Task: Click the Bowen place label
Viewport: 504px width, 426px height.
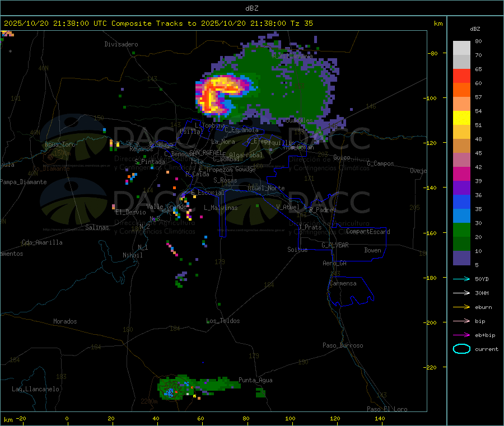Action: tap(372, 250)
